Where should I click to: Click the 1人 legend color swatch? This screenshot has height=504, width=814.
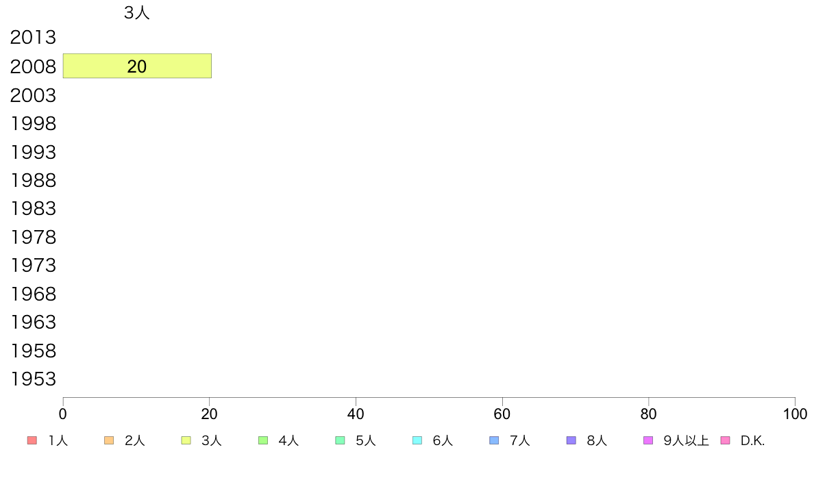pyautogui.click(x=32, y=440)
